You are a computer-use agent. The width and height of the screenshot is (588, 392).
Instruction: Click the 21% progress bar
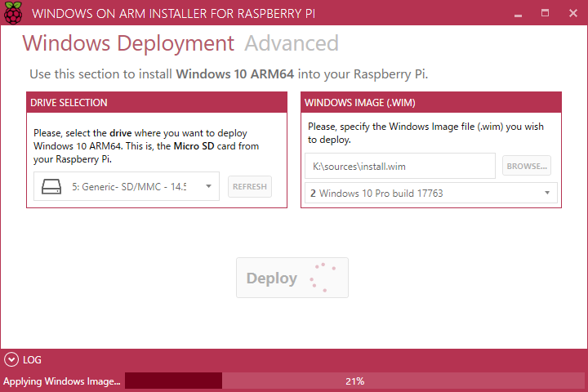point(354,381)
